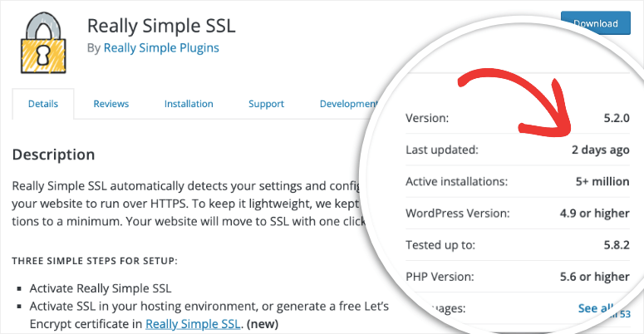Select the Details tab
The width and height of the screenshot is (644, 334).
pyautogui.click(x=43, y=104)
